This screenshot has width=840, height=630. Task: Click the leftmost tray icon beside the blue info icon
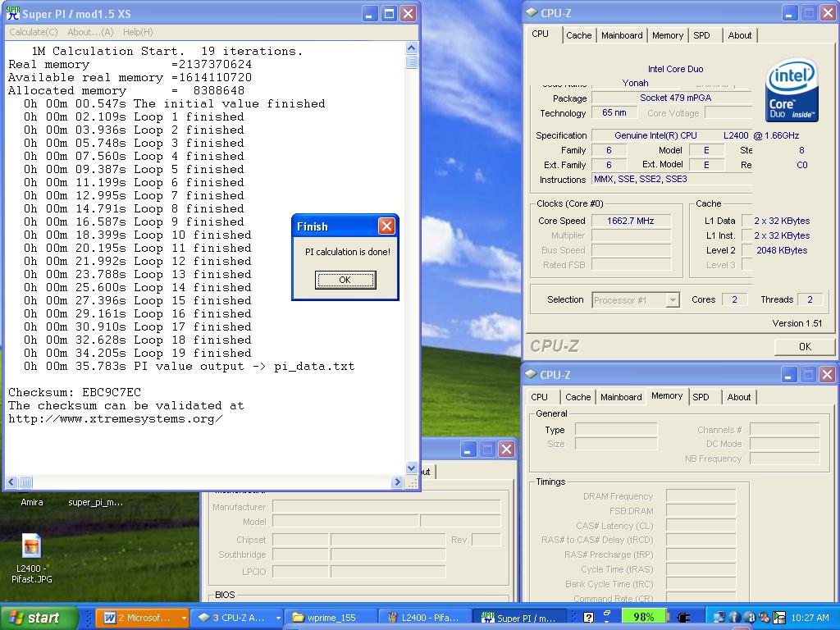(x=720, y=618)
